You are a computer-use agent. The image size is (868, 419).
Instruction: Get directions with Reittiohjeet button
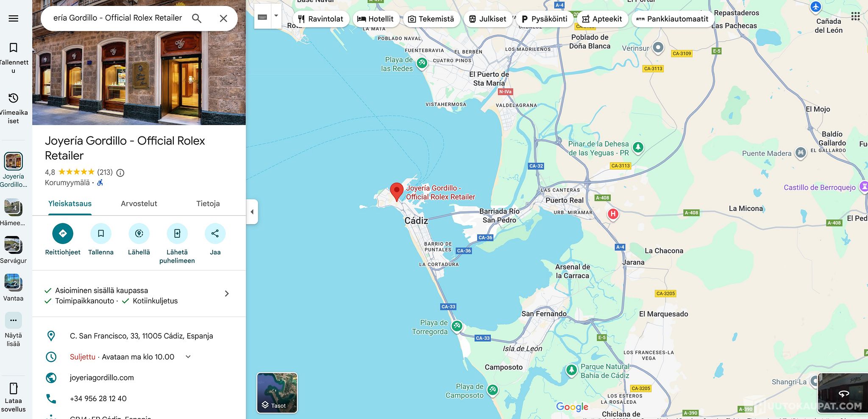point(63,240)
